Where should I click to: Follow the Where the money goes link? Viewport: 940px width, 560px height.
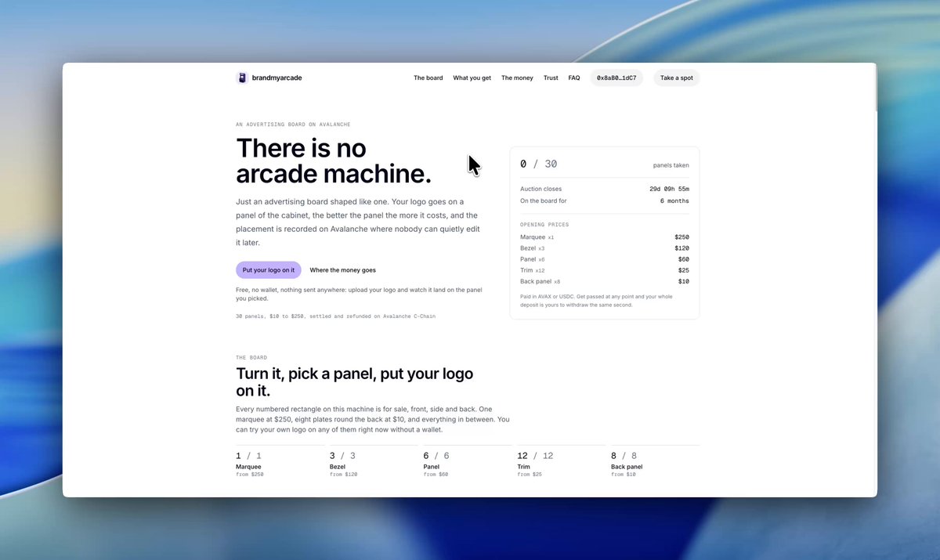pyautogui.click(x=342, y=270)
